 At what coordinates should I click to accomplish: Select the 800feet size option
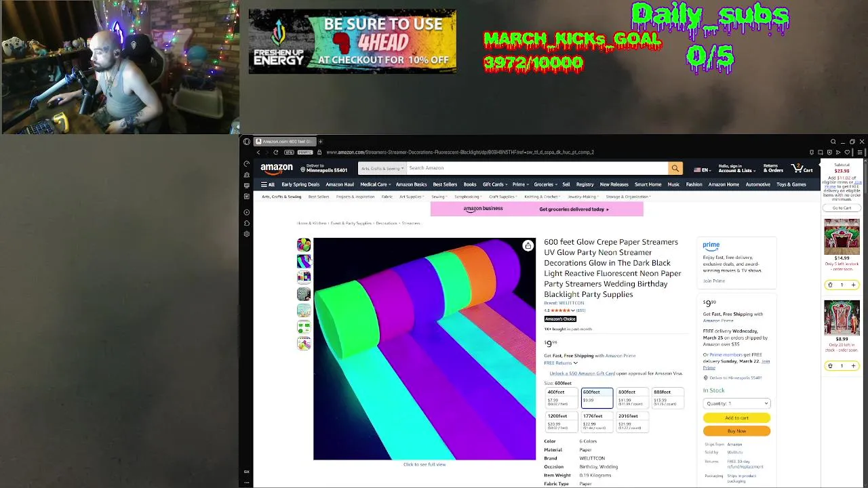coord(632,398)
